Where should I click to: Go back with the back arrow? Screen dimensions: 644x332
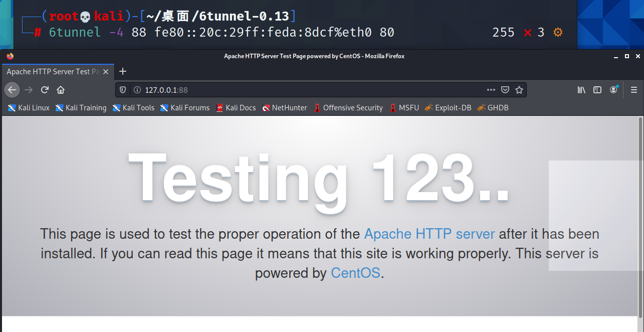click(12, 90)
